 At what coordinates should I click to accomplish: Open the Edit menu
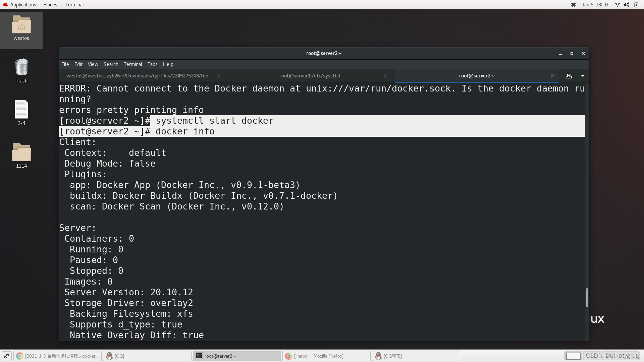tap(78, 64)
